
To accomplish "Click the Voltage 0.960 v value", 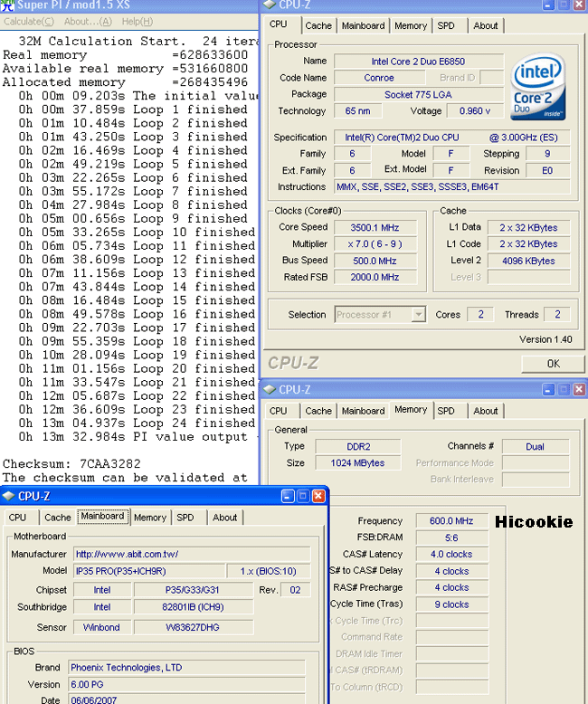I will (x=475, y=111).
